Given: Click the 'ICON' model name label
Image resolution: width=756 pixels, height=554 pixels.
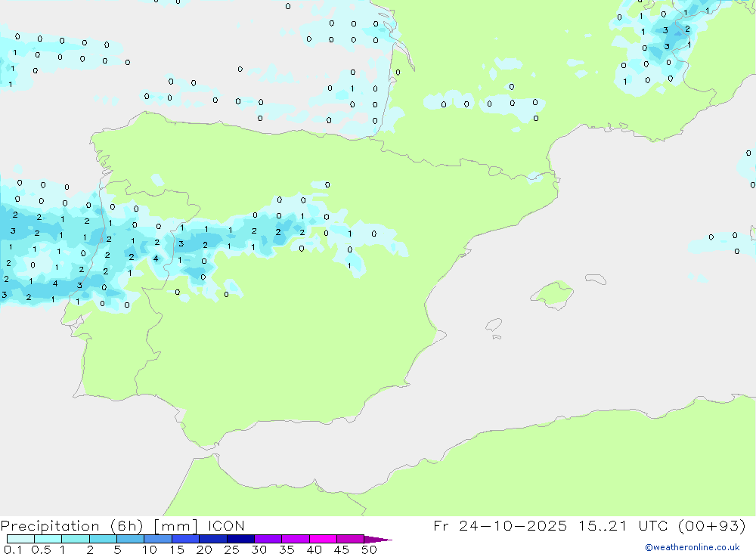Looking at the screenshot, I should (x=226, y=525).
